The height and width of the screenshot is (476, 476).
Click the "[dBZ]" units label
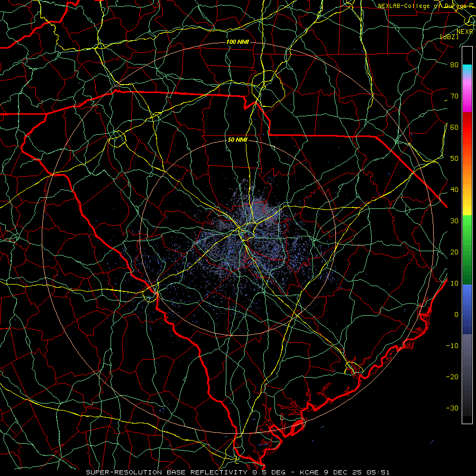click(x=449, y=37)
